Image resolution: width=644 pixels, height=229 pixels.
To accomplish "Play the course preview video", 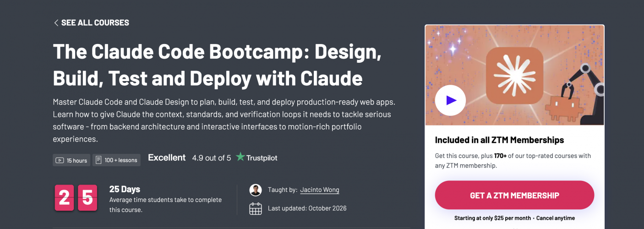I will [450, 100].
